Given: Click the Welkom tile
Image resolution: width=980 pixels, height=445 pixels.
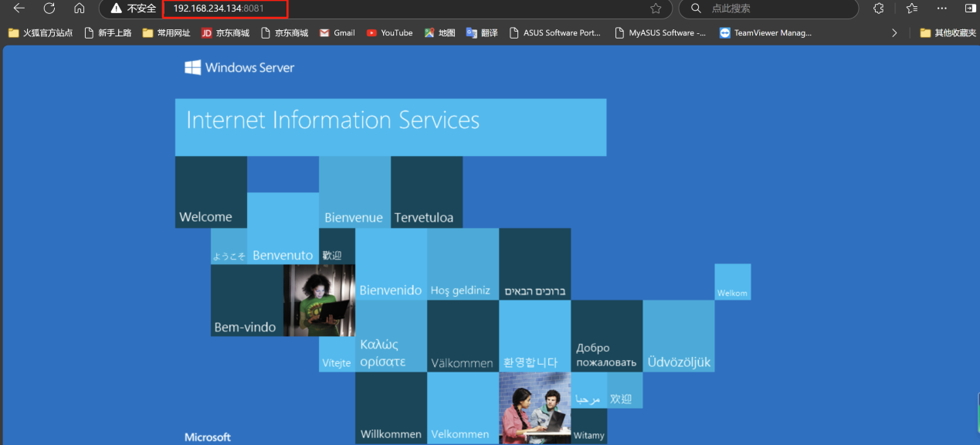Looking at the screenshot, I should tap(732, 282).
